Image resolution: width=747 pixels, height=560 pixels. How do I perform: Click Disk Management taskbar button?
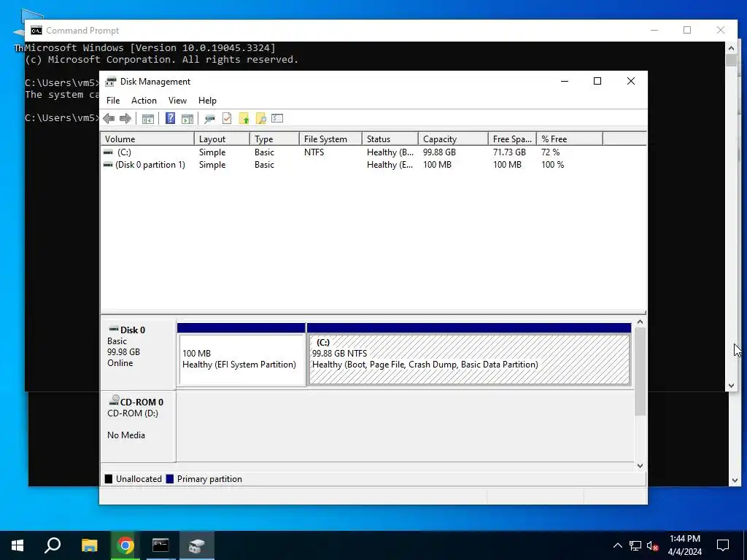click(197, 545)
